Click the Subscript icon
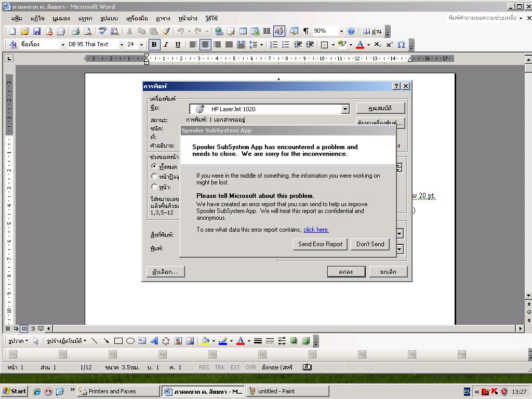Screen dimensions: 532x399 (377, 45)
